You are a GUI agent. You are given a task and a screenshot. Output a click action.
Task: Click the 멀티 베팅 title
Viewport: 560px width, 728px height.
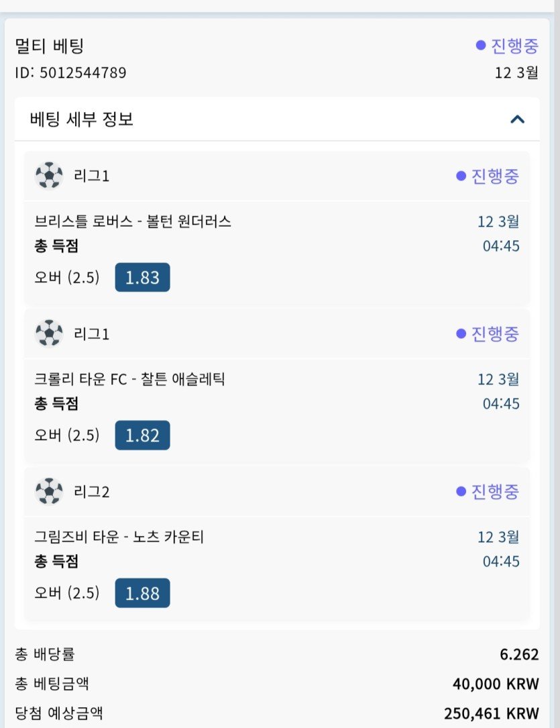pyautogui.click(x=49, y=46)
